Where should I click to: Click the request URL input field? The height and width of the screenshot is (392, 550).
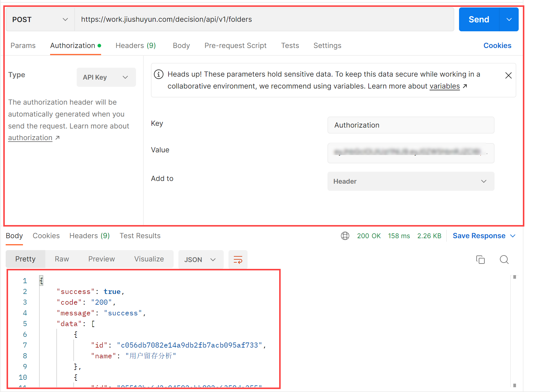(264, 19)
